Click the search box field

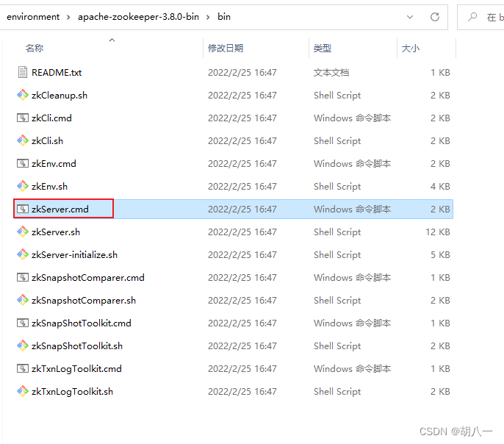point(480,17)
